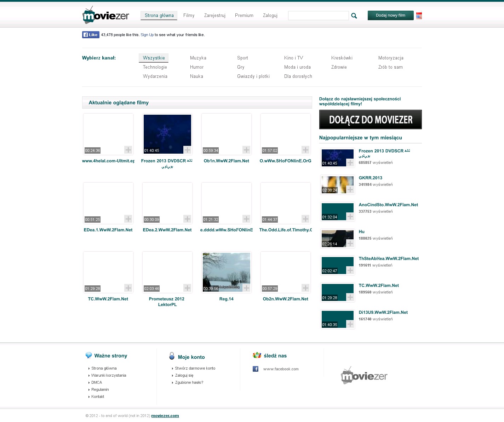This screenshot has width=504, height=422.
Task: Add Prometeusz 2012 LektorPL using plus icon
Action: [x=187, y=288]
